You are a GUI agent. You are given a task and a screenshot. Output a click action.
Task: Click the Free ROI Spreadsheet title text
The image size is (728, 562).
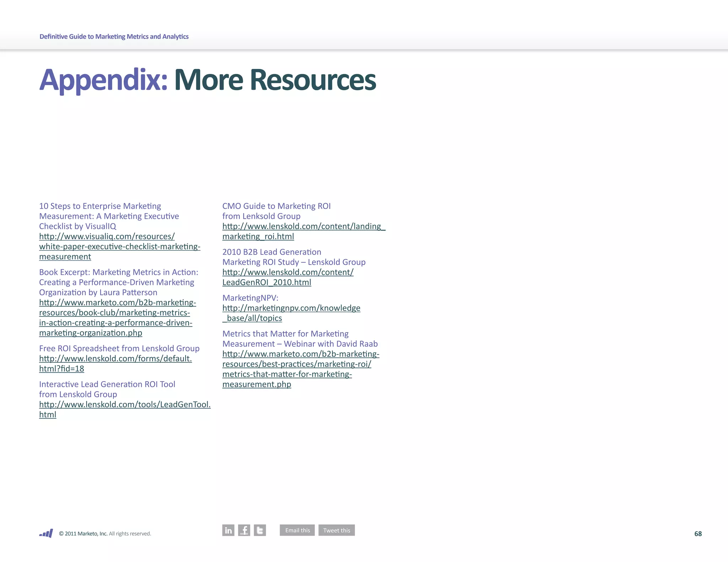[x=119, y=348]
